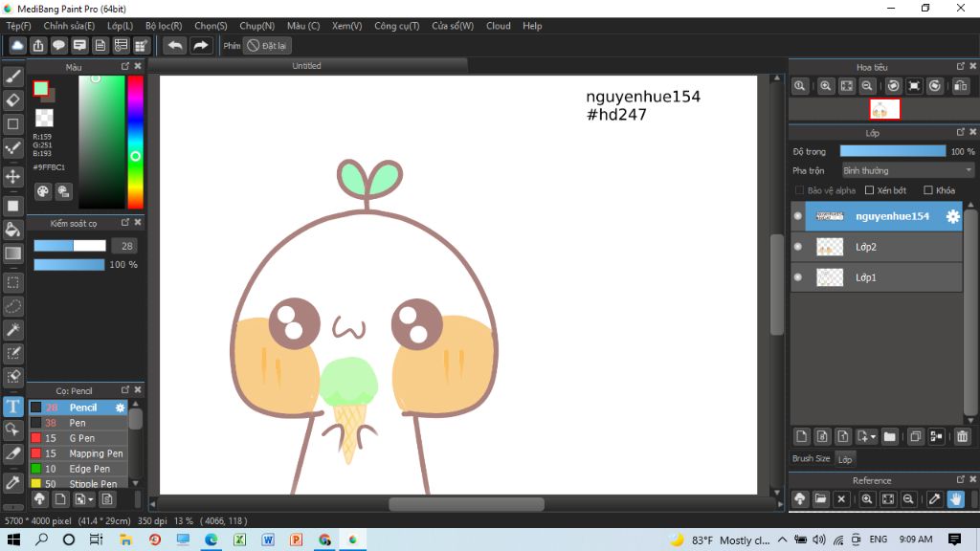Viewport: 980px width, 551px height.
Task: Open Pencil brush settings gear
Action: 120,408
